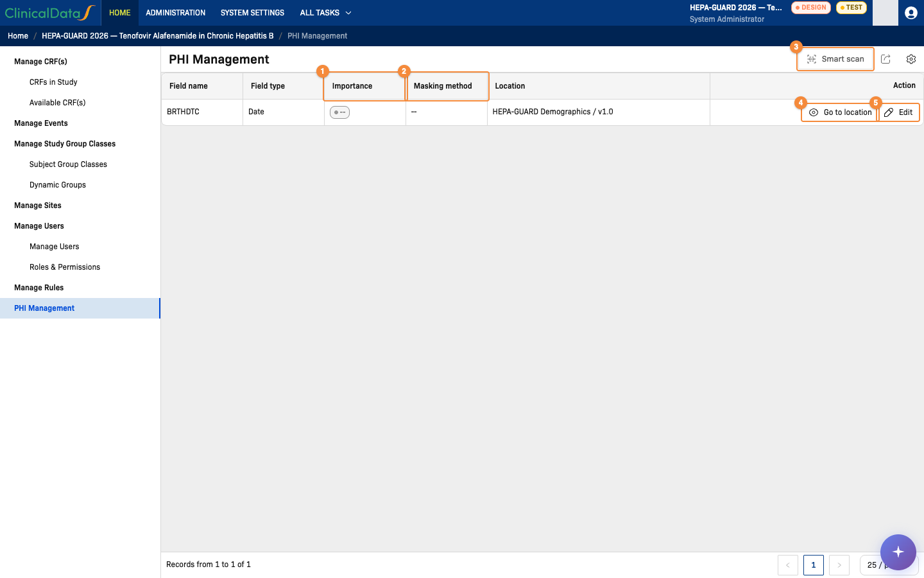The width and height of the screenshot is (924, 578).
Task: Click the Field name column header
Action: click(202, 86)
